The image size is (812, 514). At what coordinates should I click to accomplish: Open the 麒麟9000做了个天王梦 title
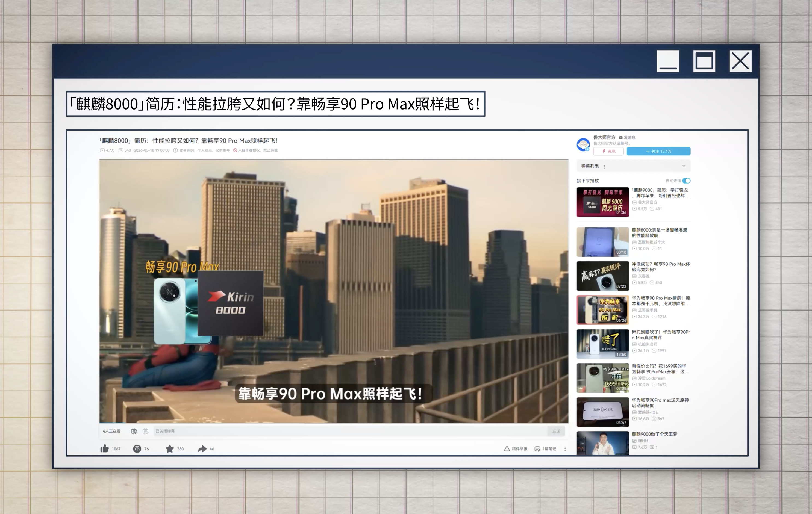(654, 434)
